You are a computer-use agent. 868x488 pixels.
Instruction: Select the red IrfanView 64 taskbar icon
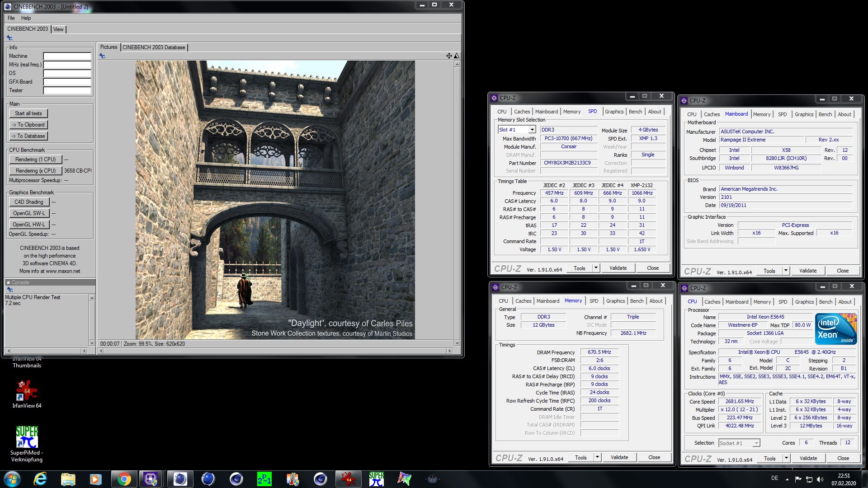(348, 479)
